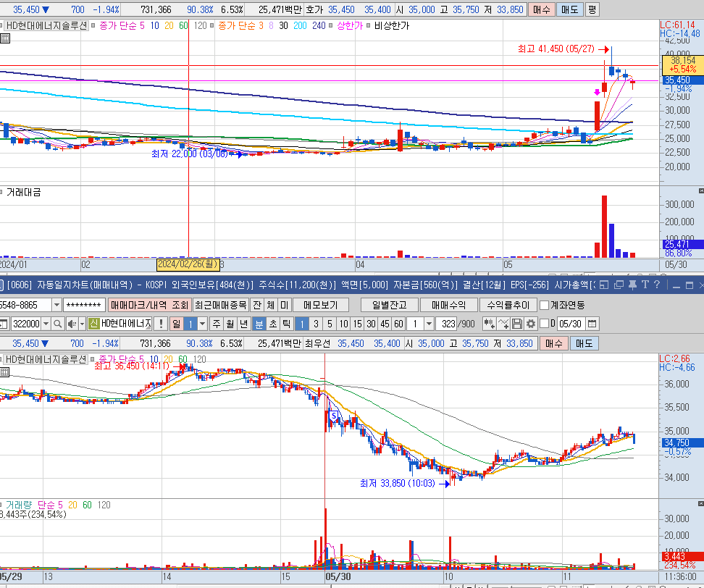Select the 잔 tab button
704x588 pixels.
point(257,305)
